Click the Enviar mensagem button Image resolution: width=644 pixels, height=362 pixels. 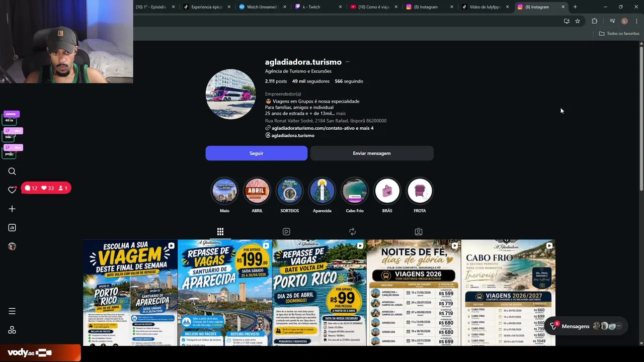click(x=372, y=153)
